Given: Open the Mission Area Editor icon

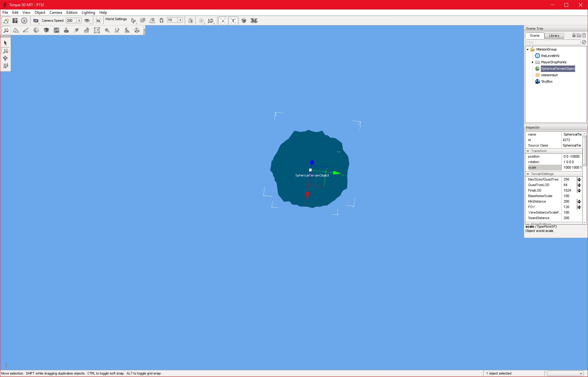Looking at the screenshot, I should point(97,30).
